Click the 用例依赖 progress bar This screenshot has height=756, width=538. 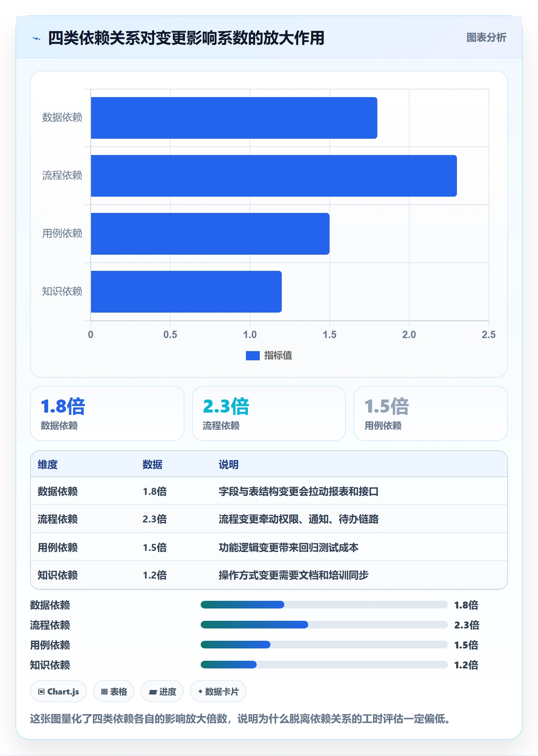[x=324, y=645]
